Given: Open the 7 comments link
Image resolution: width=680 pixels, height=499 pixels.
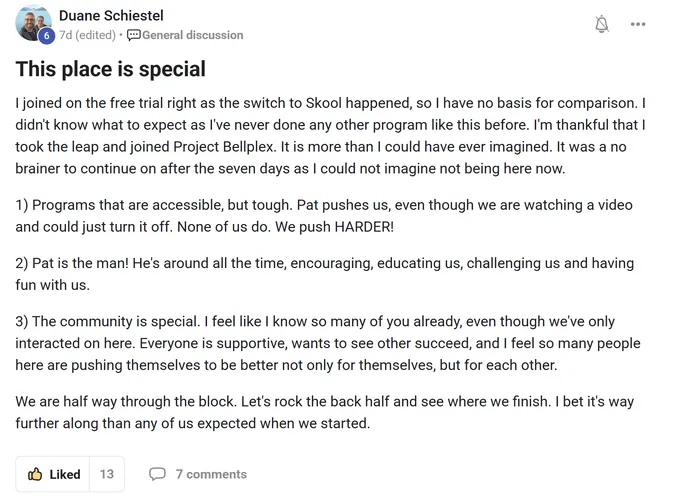Looking at the screenshot, I should 210,474.
